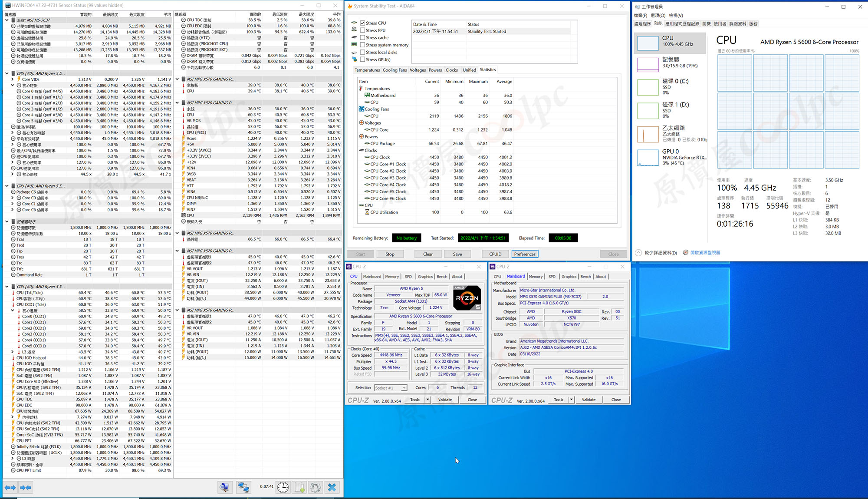The width and height of the screenshot is (868, 499).
Task: Click the CPU Utilization hourglass icon
Action: click(x=367, y=212)
